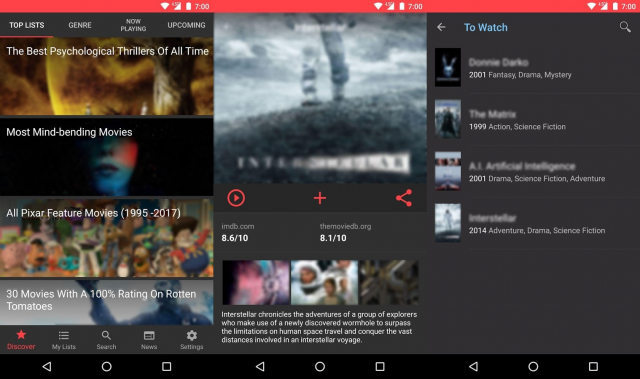Tap Android home button on To Watch screen
The width and height of the screenshot is (640, 379).
point(533,366)
